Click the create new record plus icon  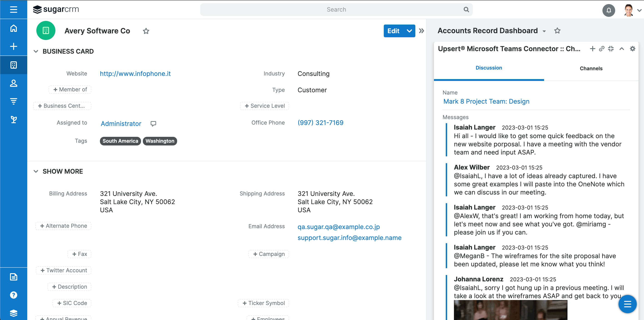coord(14,46)
